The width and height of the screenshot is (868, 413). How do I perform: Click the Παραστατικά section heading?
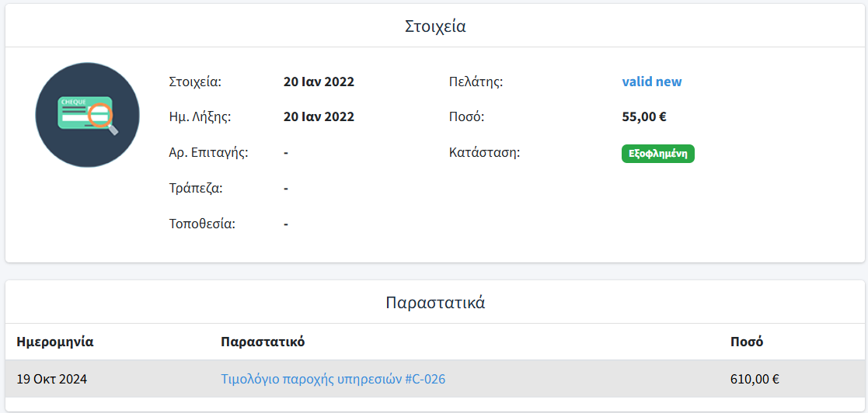tap(435, 302)
